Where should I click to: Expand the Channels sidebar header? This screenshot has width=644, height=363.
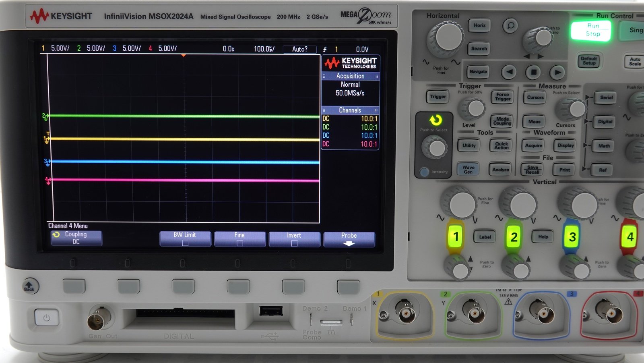coord(350,110)
